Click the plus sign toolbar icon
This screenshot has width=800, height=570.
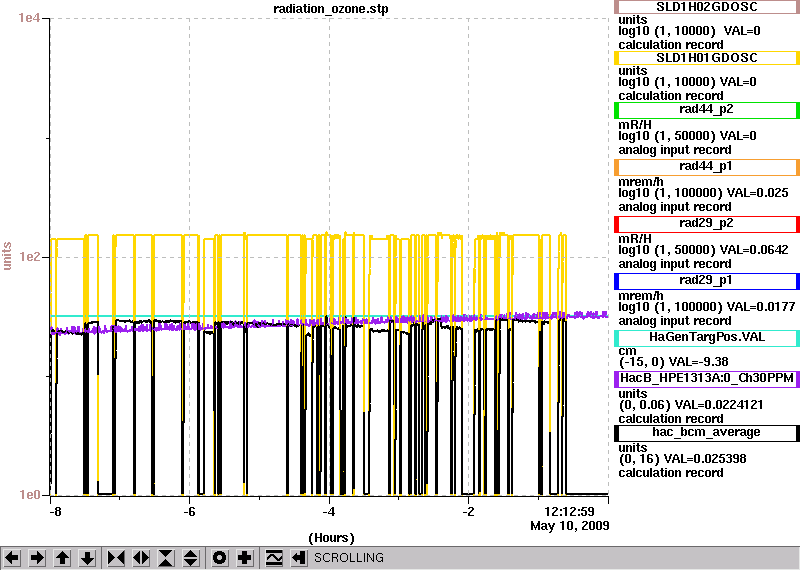coord(244,558)
